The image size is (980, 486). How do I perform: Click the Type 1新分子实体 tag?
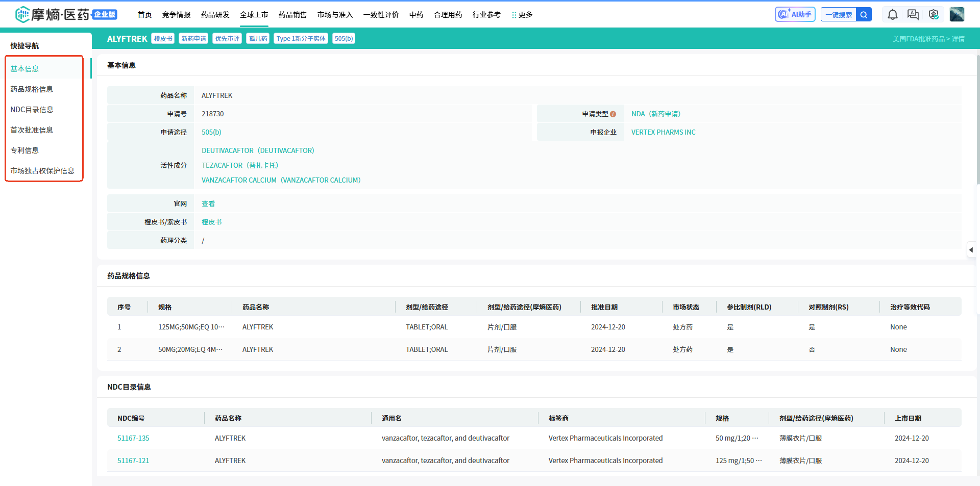(x=301, y=39)
